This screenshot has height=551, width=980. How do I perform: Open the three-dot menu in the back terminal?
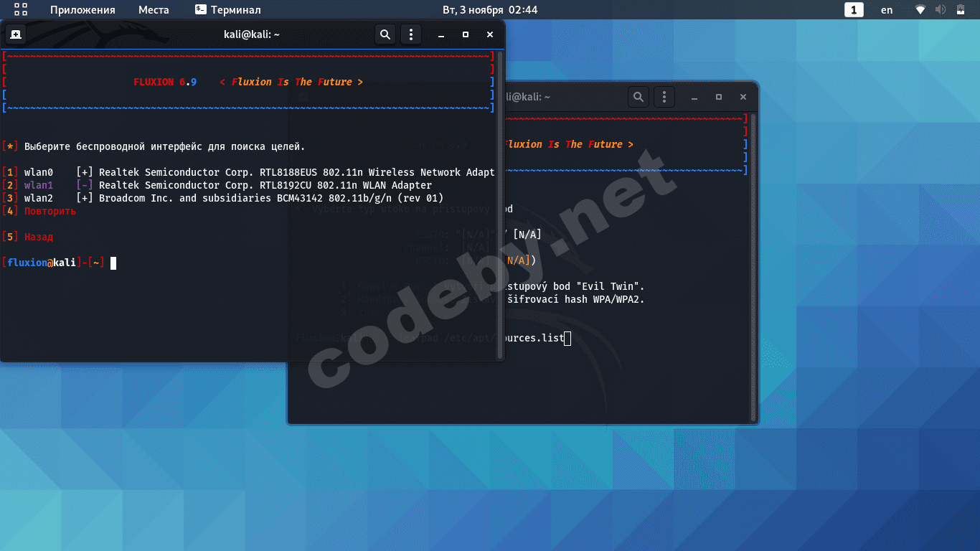click(664, 97)
